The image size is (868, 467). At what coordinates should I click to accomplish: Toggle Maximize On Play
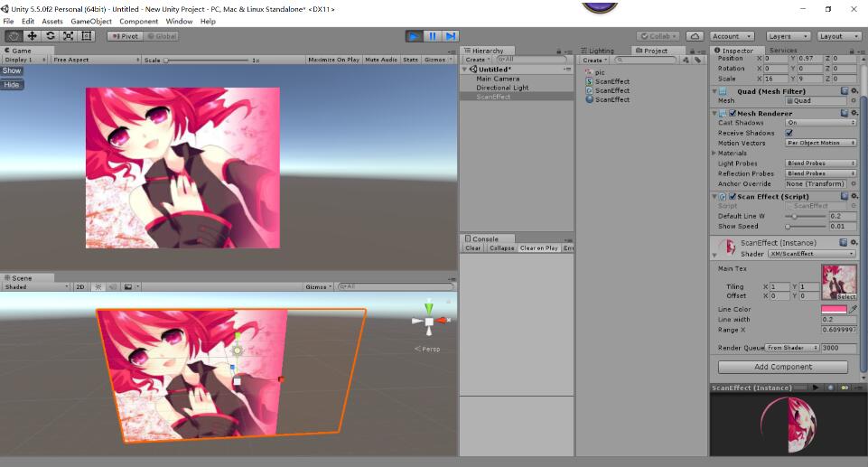coord(334,60)
